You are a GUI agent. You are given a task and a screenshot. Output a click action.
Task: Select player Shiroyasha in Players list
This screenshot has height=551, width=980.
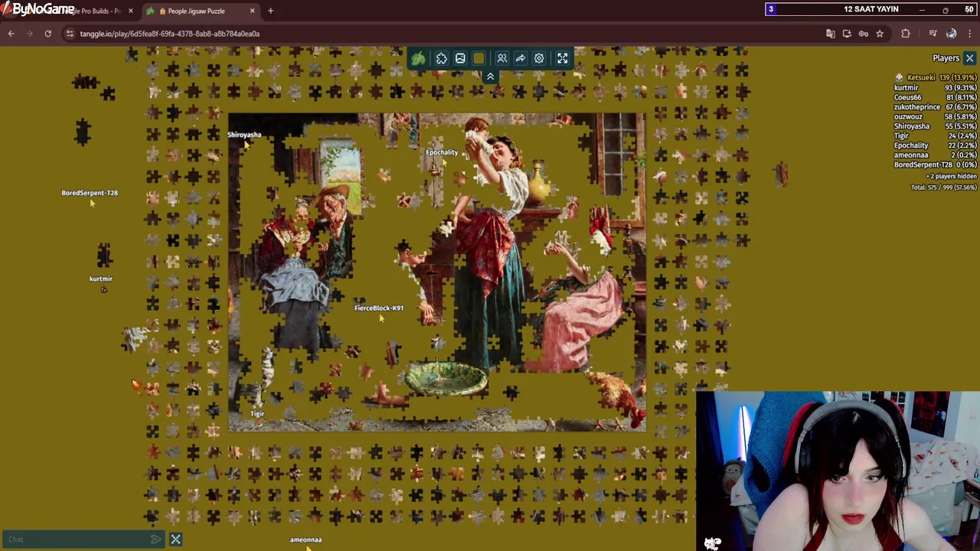pos(936,126)
